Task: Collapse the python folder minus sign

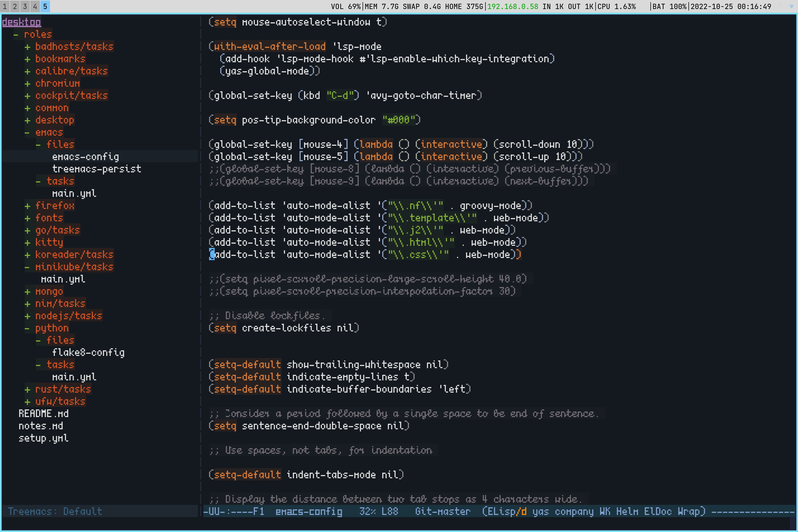Action: (27, 329)
